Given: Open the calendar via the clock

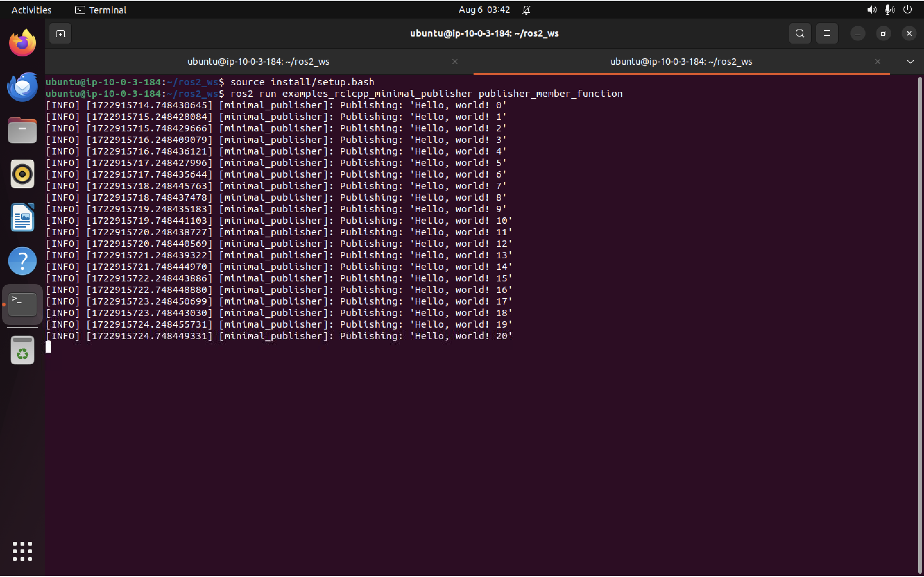Looking at the screenshot, I should pos(483,10).
